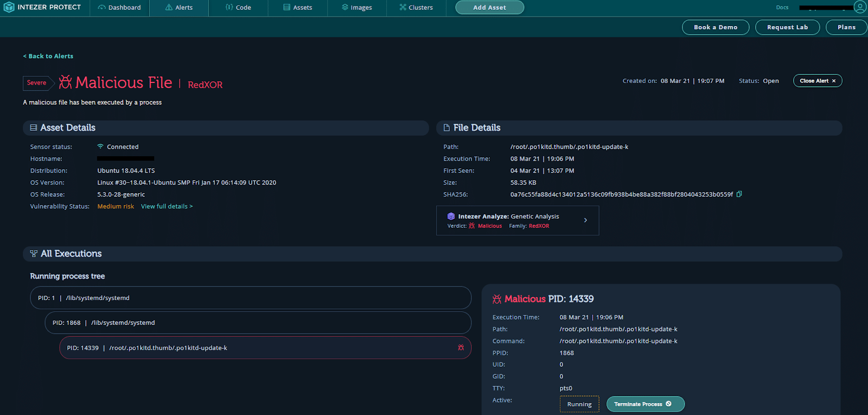The width and height of the screenshot is (868, 415).
Task: Click Book a Demo button
Action: click(x=716, y=27)
